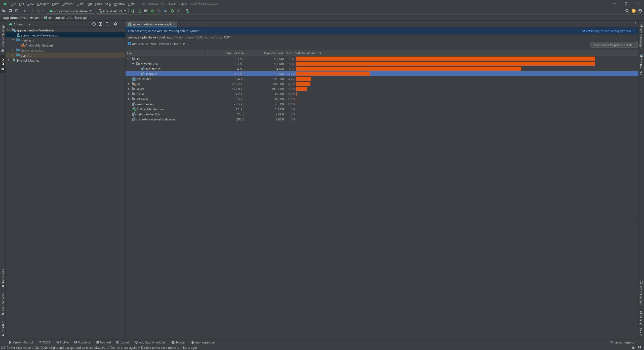Toggle the Project tool window
The height and width of the screenshot is (350, 644).
3,63
